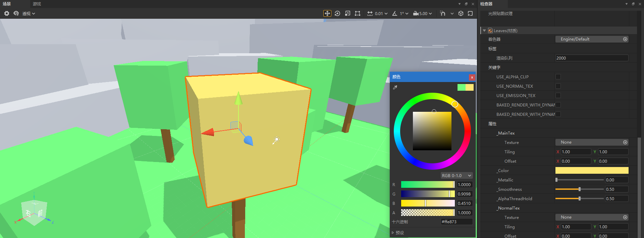The image size is (644, 238).
Task: Open _MainTex texture picker circle
Action: tap(625, 142)
